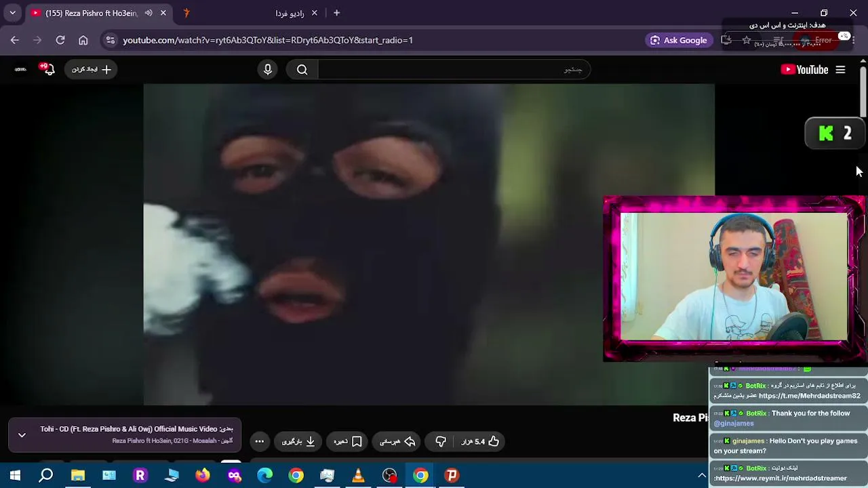The height and width of the screenshot is (488, 868).
Task: Open Microsoft Edge from the taskbar
Action: [265, 475]
